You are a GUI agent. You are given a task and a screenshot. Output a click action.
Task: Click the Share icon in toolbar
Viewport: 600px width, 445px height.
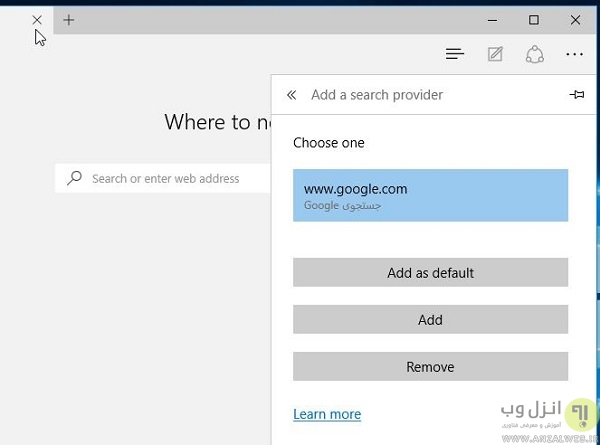click(x=534, y=54)
